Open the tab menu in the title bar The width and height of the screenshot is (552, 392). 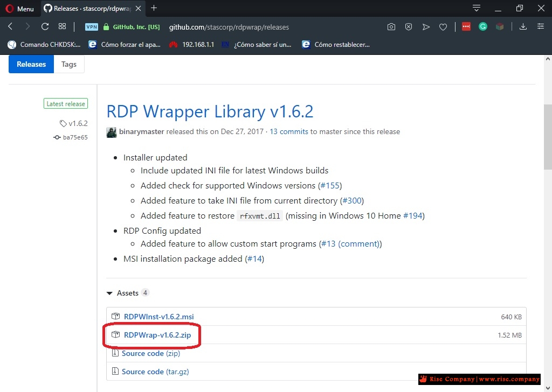pos(477,8)
